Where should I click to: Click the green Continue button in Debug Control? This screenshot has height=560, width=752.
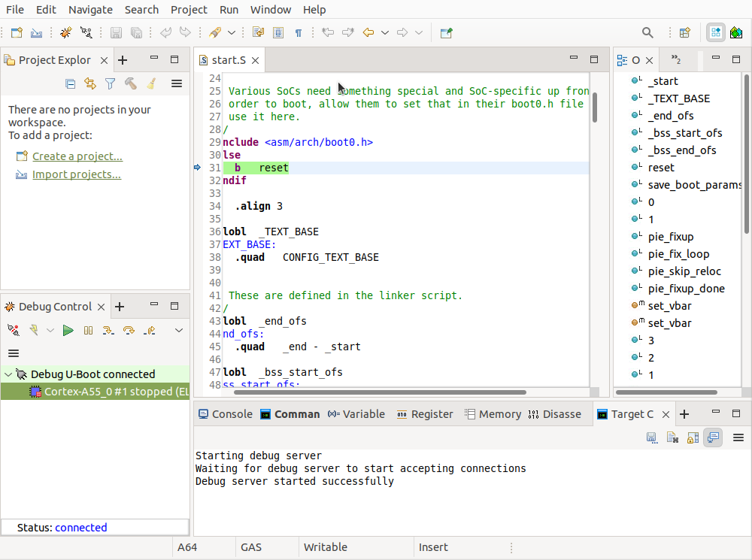pos(68,330)
